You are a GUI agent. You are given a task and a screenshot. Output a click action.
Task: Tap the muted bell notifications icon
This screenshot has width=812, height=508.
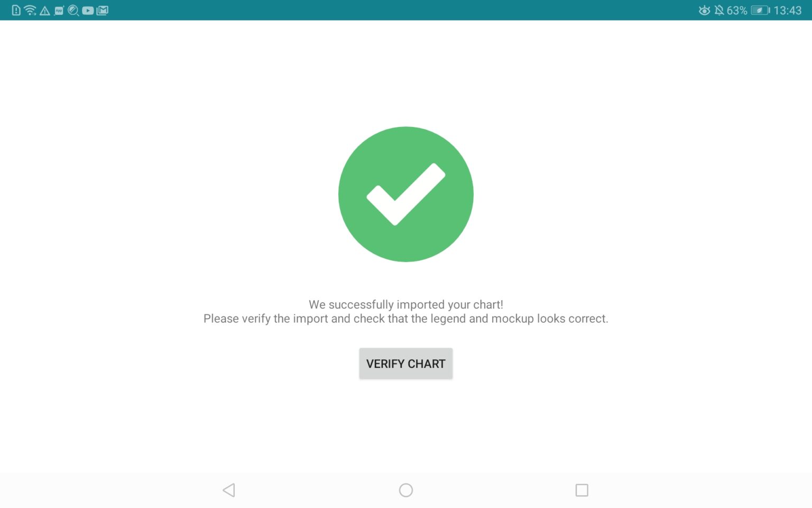tap(719, 10)
